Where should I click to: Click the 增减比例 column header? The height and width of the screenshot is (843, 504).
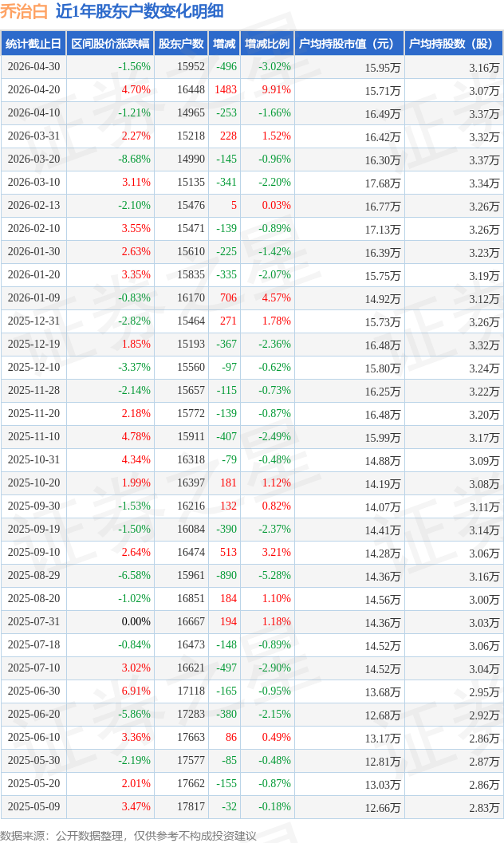click(x=267, y=44)
